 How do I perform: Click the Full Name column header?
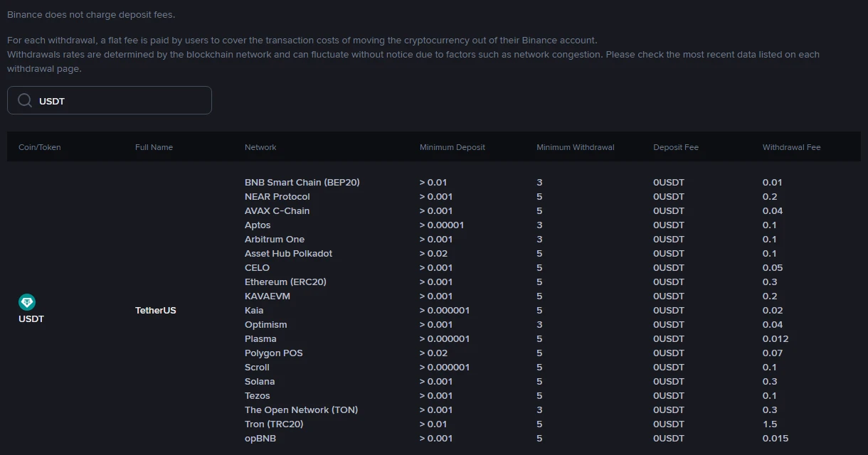(154, 147)
